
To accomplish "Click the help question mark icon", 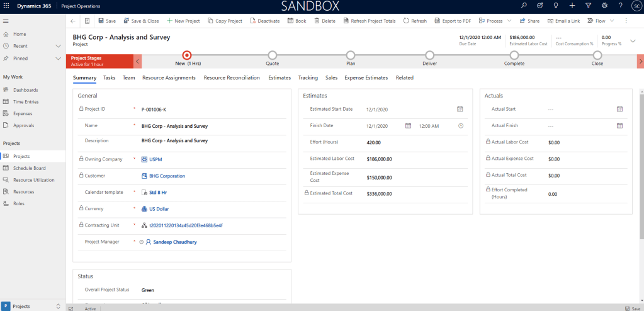I will pos(620,6).
